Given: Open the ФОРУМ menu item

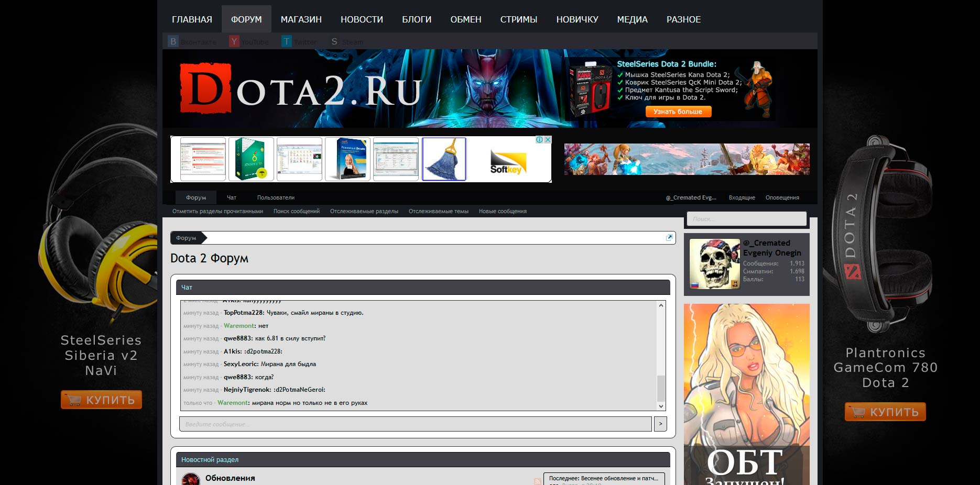Looking at the screenshot, I should coord(246,19).
